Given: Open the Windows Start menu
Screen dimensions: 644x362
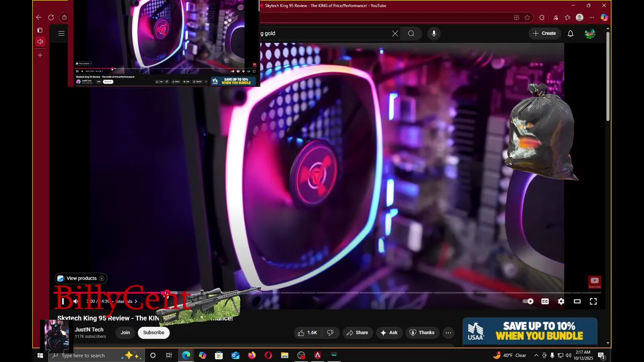Looking at the screenshot, I should coord(40,355).
